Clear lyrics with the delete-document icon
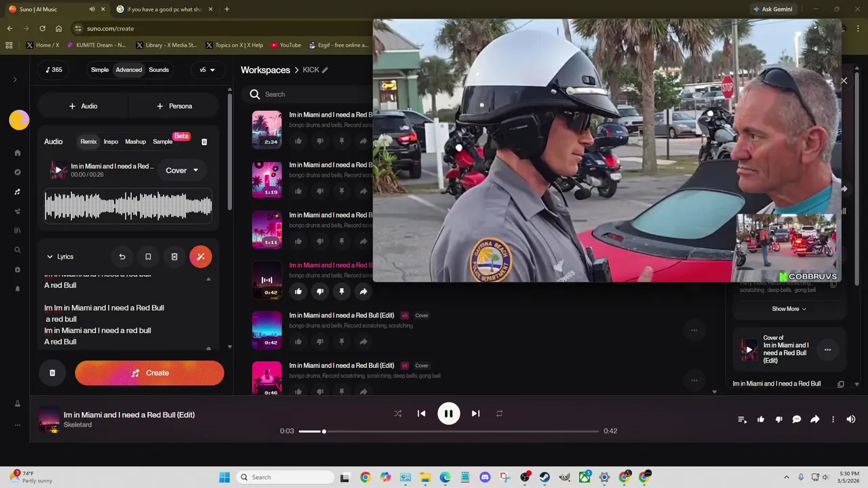Screen dimensions: 868x488 click(x=174, y=257)
